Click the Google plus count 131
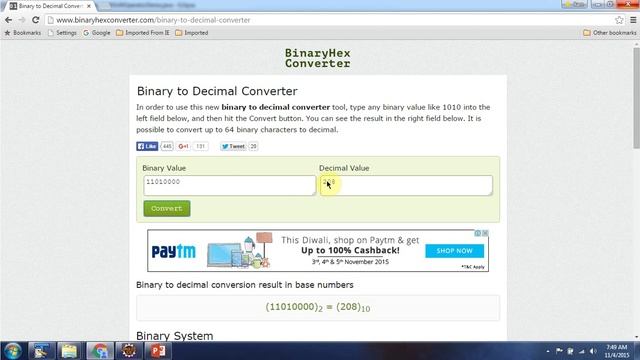Viewport: 640px width, 360px height. 200,146
